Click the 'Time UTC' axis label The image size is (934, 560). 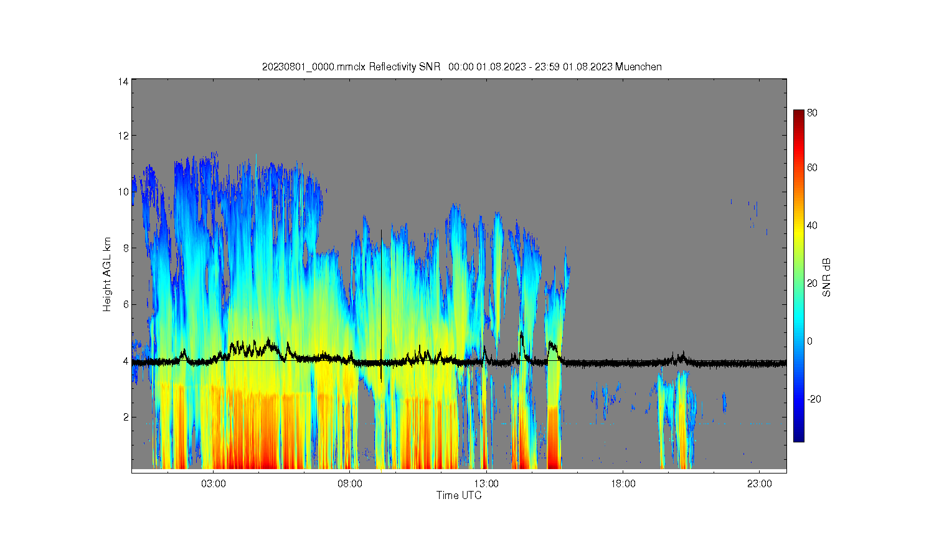tap(459, 495)
